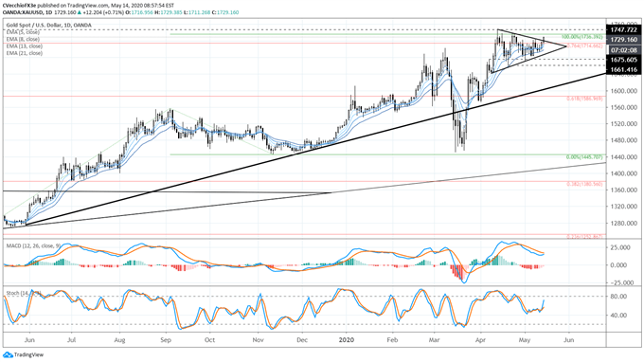Click the 2020 label on the time axis

pos(347,340)
